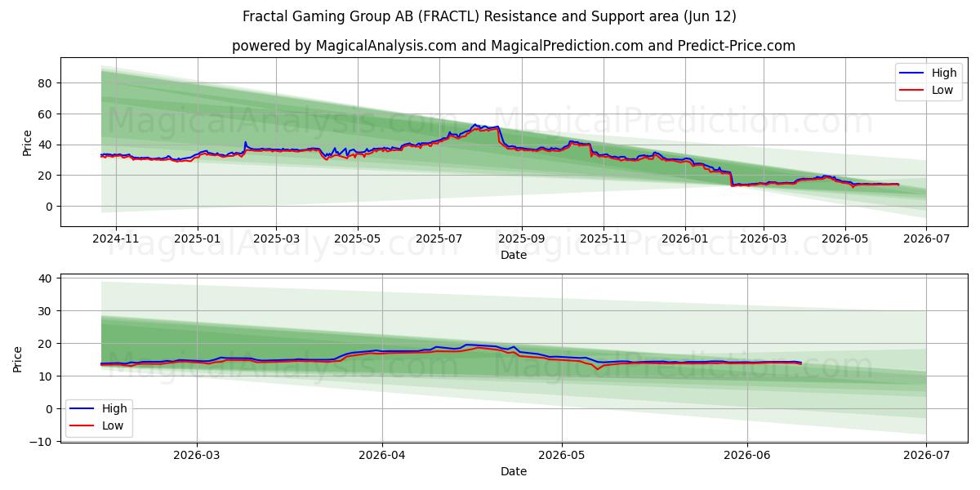Click the 2026-01 date tick on upper chart
The width and height of the screenshot is (980, 490).
(x=684, y=239)
